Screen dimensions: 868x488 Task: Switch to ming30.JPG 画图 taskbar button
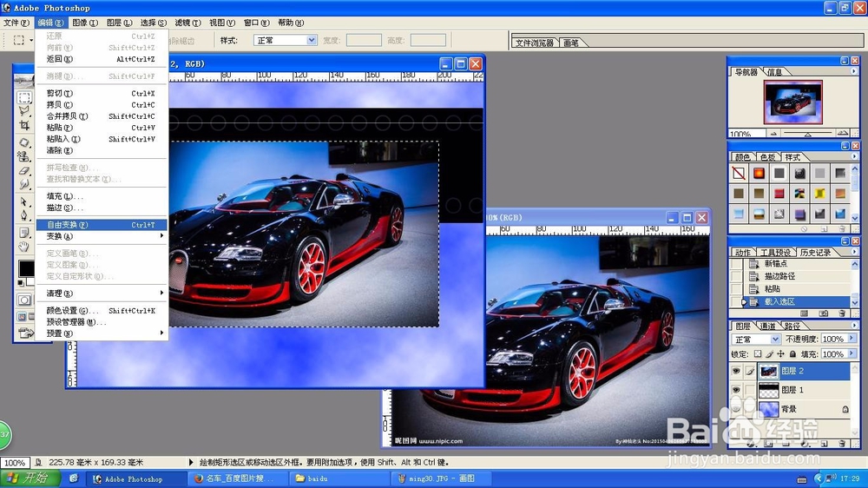coord(441,478)
